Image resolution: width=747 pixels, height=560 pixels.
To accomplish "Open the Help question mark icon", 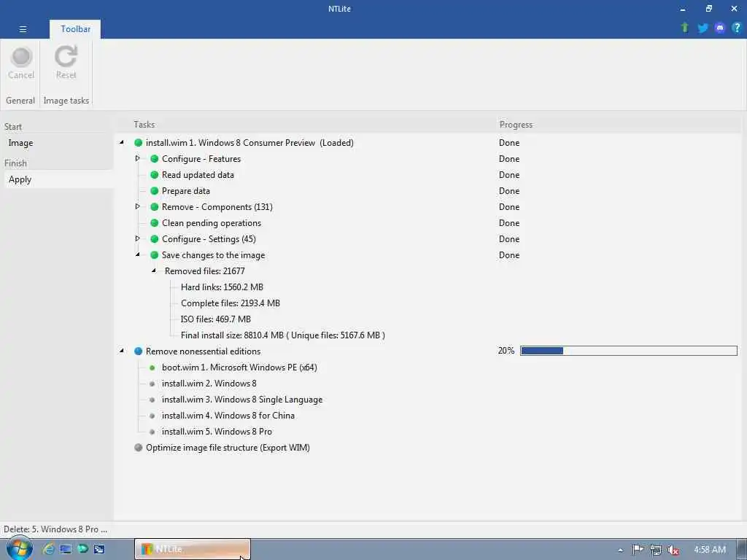I will tap(737, 28).
